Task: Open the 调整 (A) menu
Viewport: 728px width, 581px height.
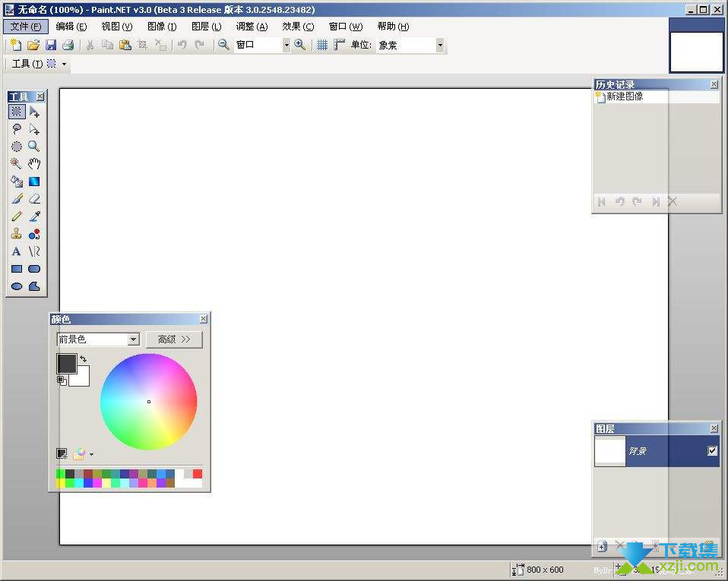Action: pos(252,27)
